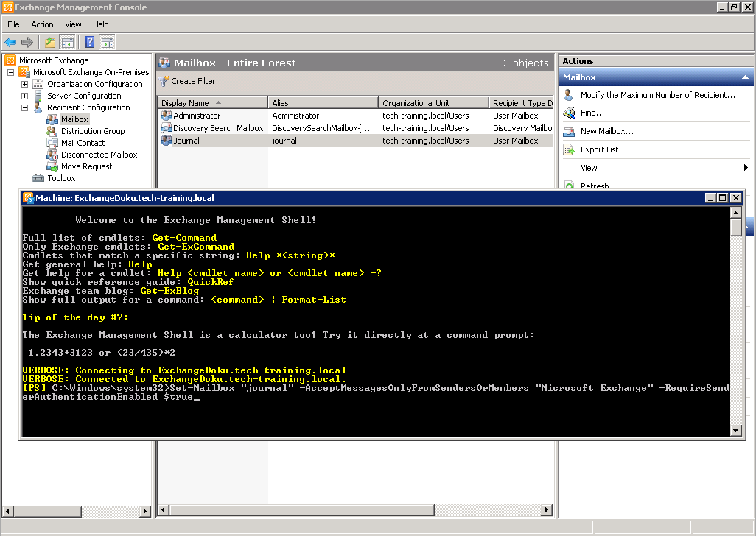
Task: Select the Mailbox node under Recipient Configuration
Action: [x=74, y=119]
